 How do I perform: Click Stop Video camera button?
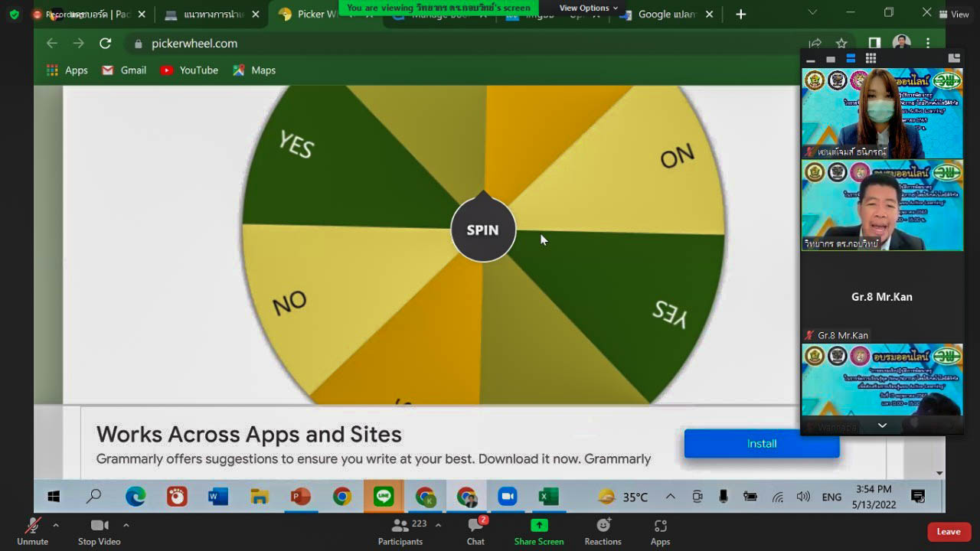coord(99,526)
